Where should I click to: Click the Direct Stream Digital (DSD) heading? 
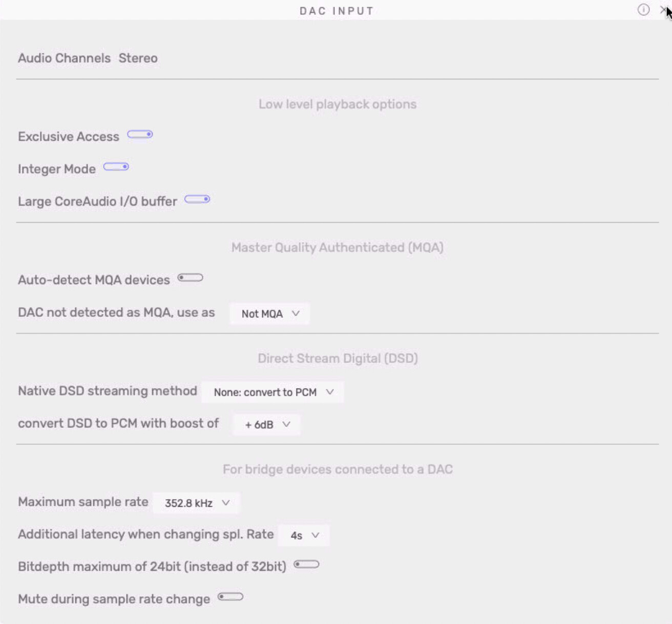tap(338, 358)
